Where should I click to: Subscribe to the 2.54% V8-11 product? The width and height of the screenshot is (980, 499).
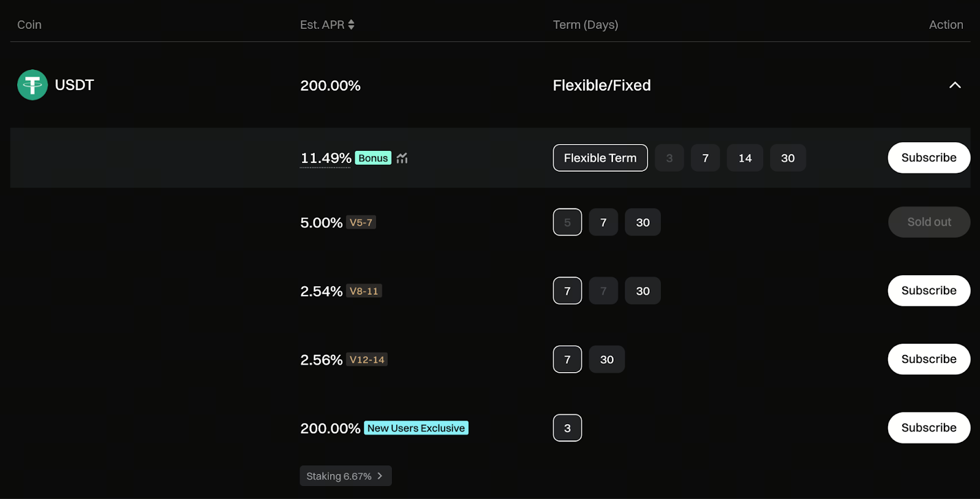click(x=929, y=291)
